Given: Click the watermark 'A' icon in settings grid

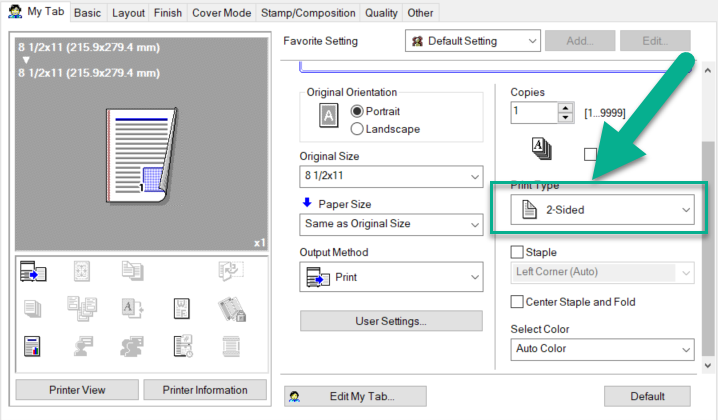Looking at the screenshot, I should [x=134, y=308].
